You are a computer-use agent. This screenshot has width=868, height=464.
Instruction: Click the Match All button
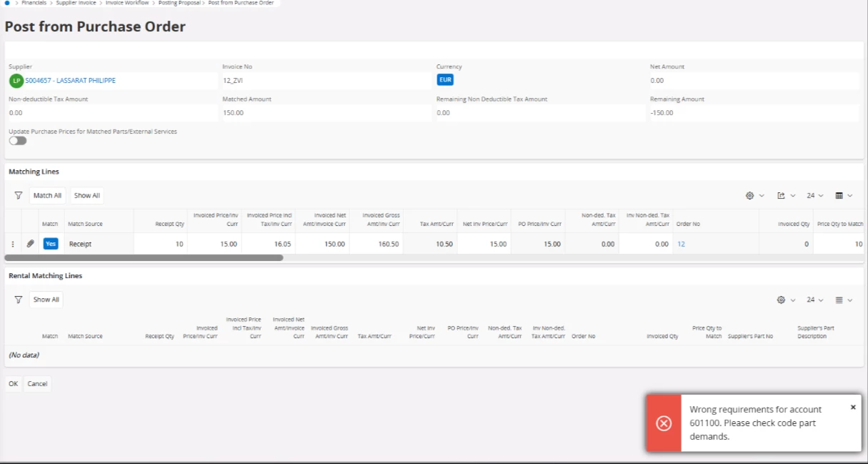tap(48, 195)
